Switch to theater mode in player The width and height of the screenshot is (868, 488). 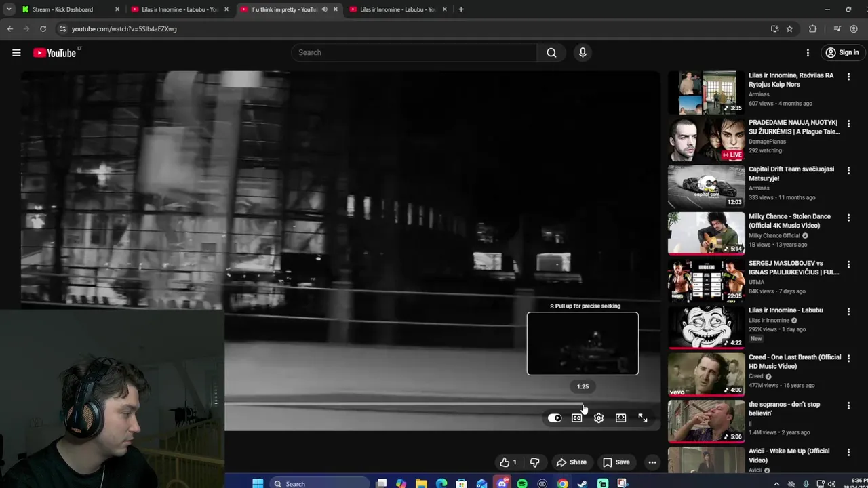point(620,418)
